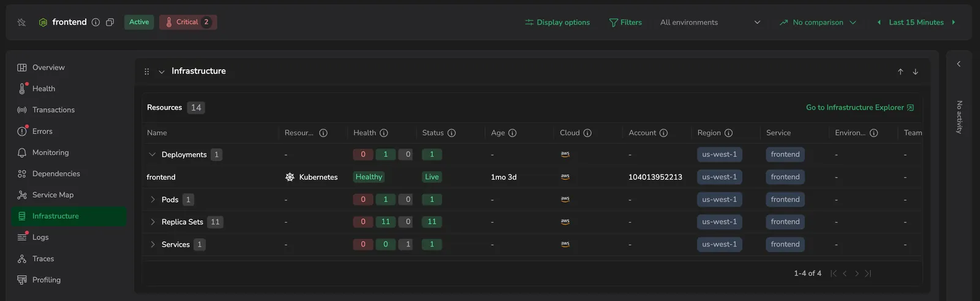980x301 pixels.
Task: Click account number 104013952213
Action: pos(655,177)
